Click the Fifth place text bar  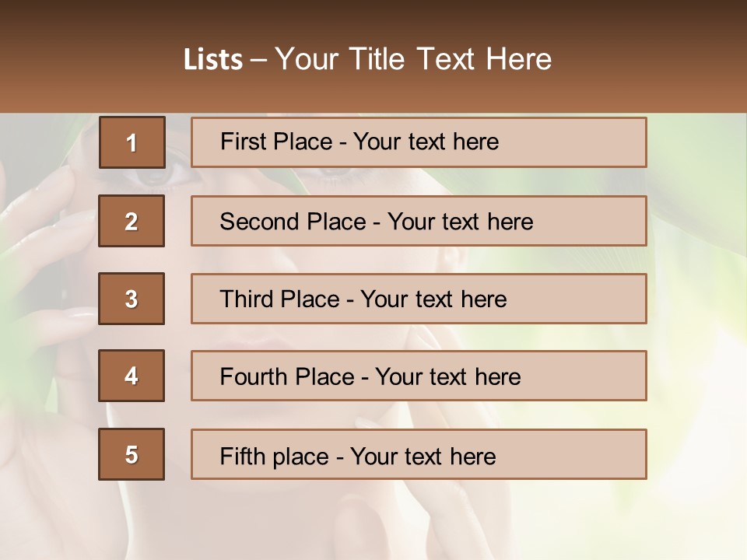coord(419,454)
